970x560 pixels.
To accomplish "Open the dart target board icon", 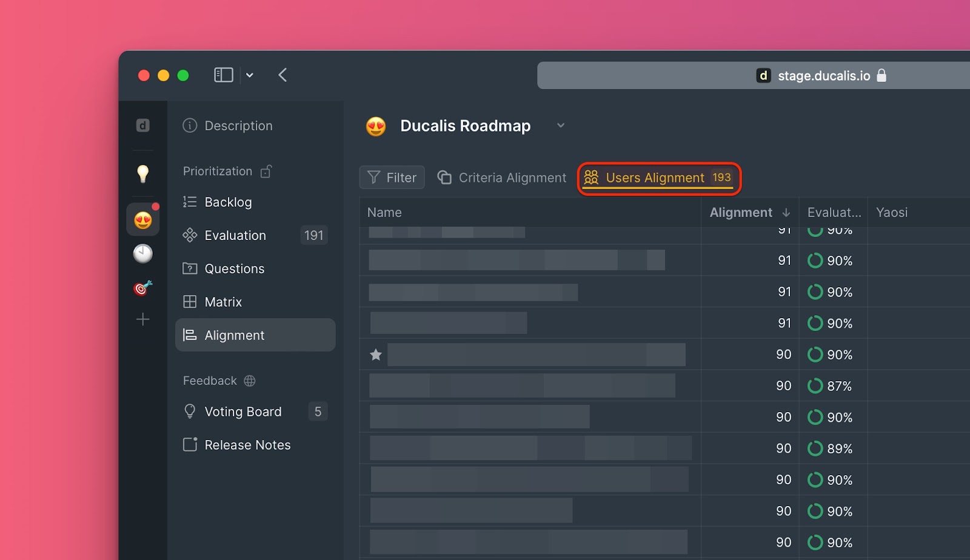I will 143,288.
